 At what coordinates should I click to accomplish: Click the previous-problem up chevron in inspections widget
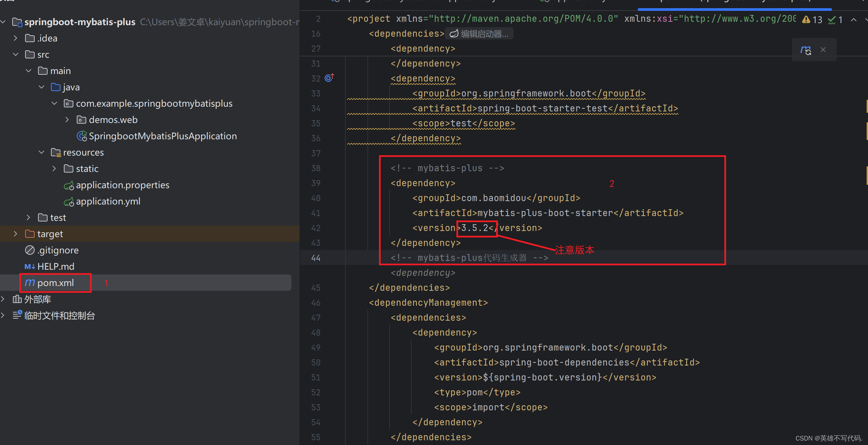854,19
